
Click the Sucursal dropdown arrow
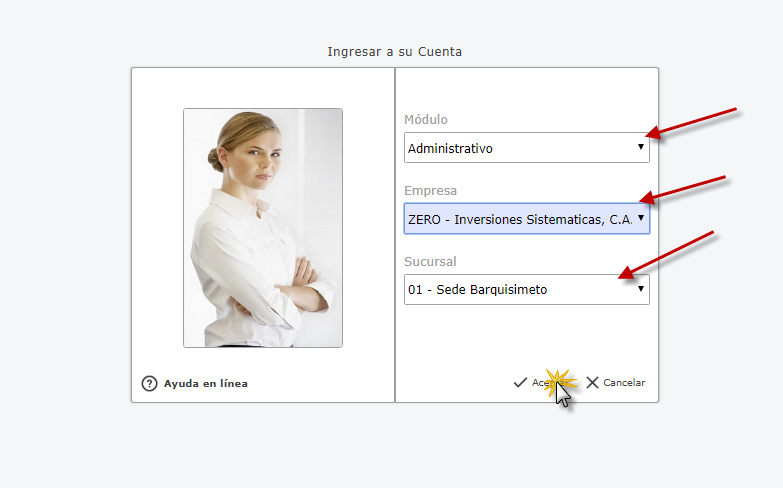coord(641,289)
